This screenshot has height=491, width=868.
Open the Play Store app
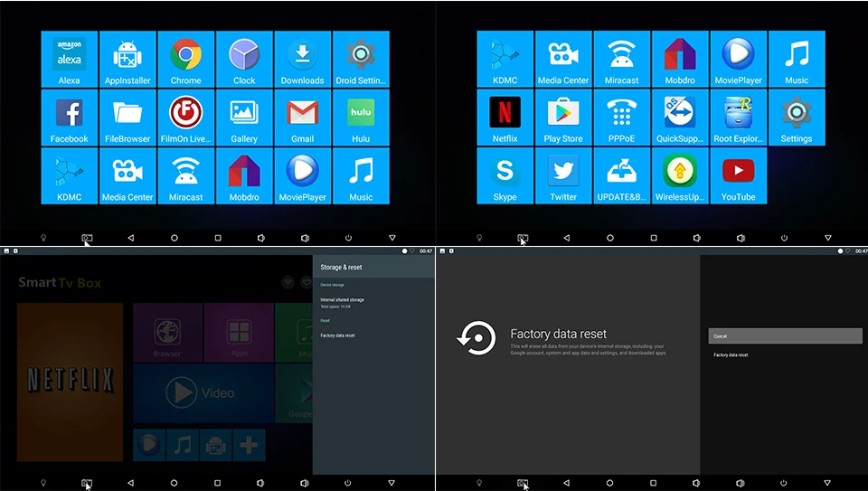pos(563,118)
